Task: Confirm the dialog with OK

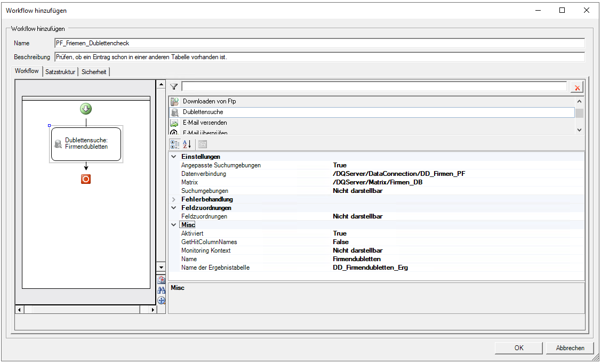Action: 518,348
